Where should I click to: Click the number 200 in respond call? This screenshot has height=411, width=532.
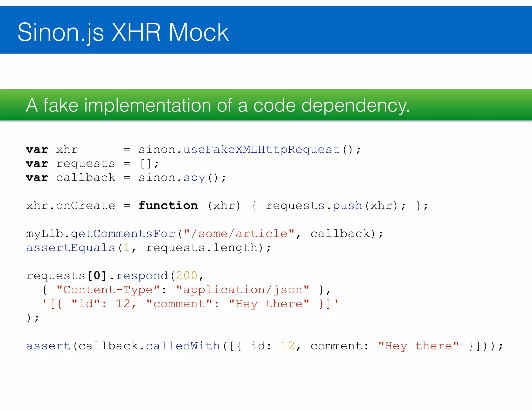187,276
